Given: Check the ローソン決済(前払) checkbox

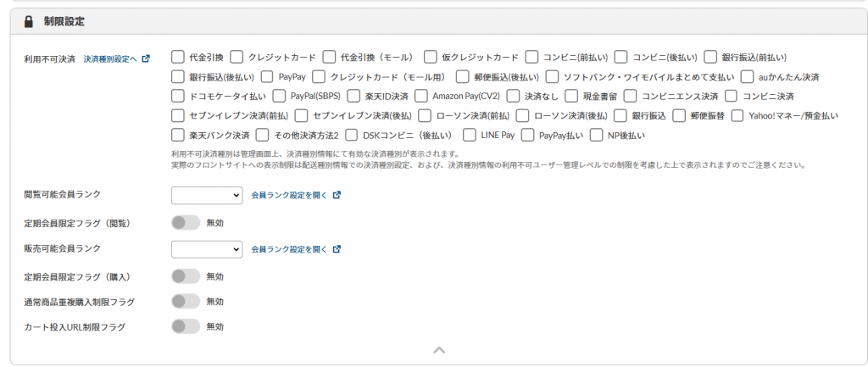Looking at the screenshot, I should [x=425, y=115].
